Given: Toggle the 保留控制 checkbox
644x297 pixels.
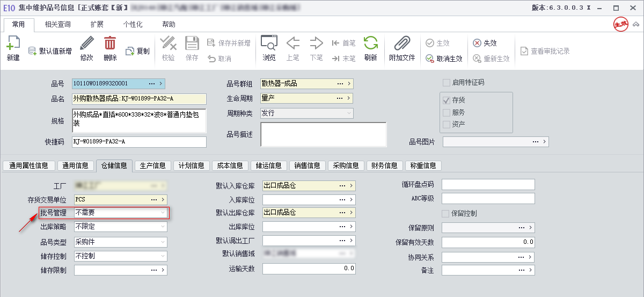Looking at the screenshot, I should coord(445,213).
